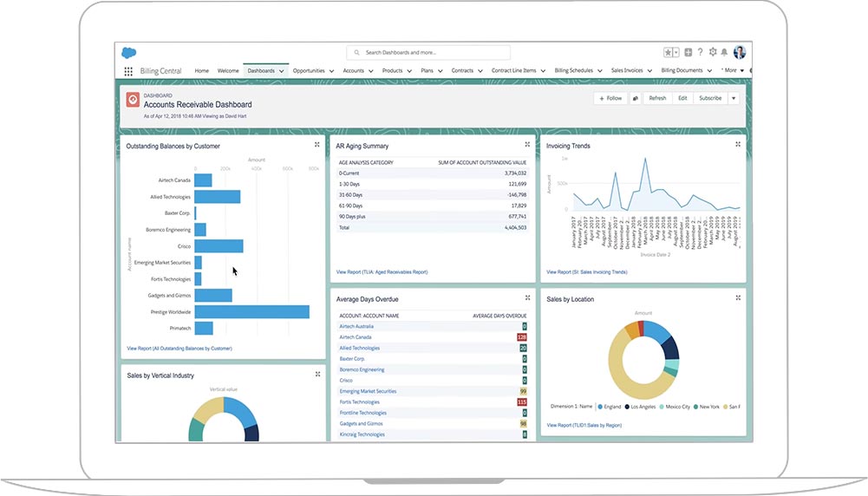Screen dimensions: 868x496
Task: Open the Plans tab dropdown chevron
Action: pos(441,71)
